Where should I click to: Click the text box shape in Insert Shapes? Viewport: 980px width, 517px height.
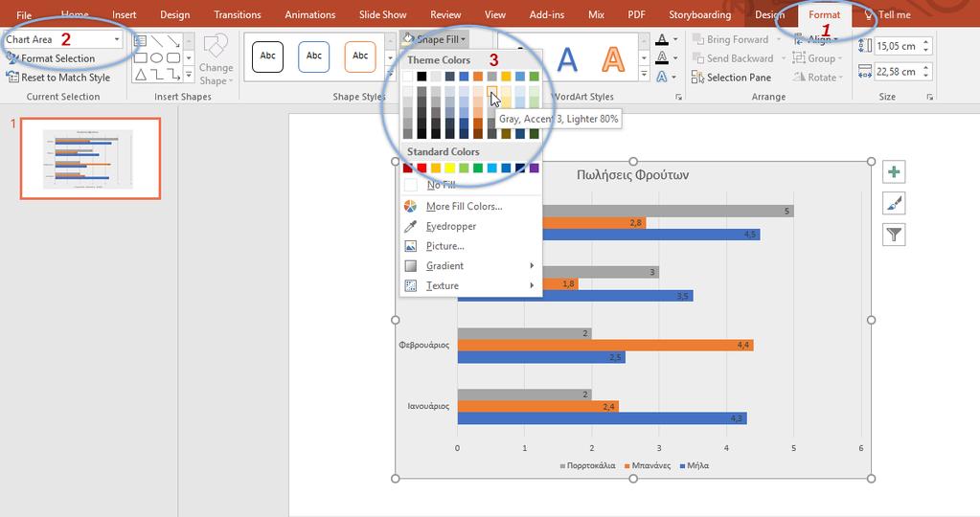pos(141,41)
